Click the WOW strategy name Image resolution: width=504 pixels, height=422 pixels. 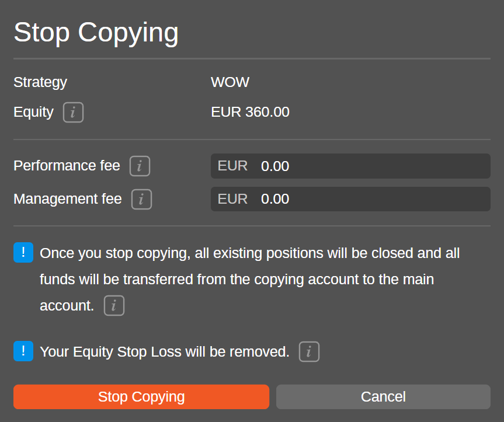(230, 82)
